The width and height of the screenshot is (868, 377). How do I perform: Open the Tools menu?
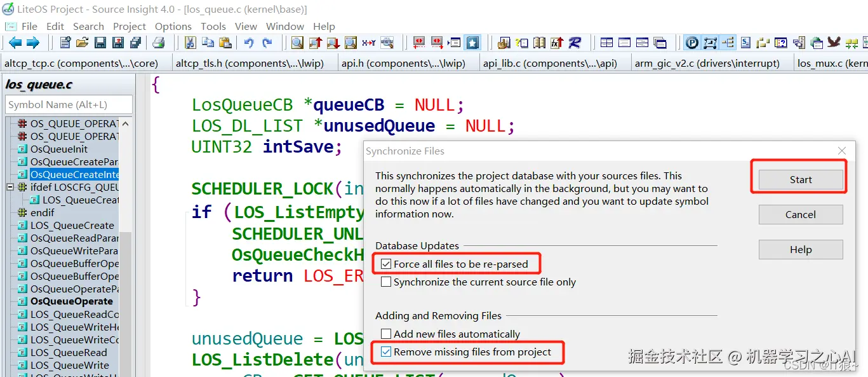click(x=213, y=26)
